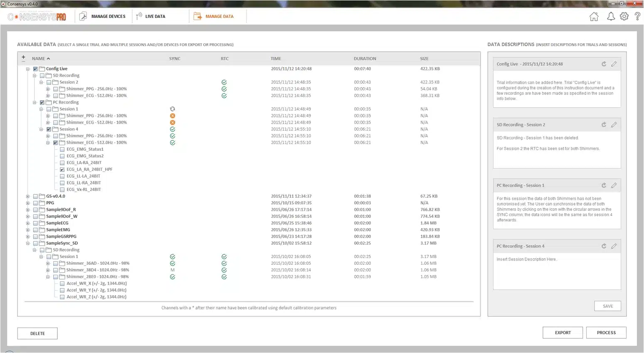The image size is (644, 353).
Task: Expand the PPG trial node
Action: tap(28, 203)
